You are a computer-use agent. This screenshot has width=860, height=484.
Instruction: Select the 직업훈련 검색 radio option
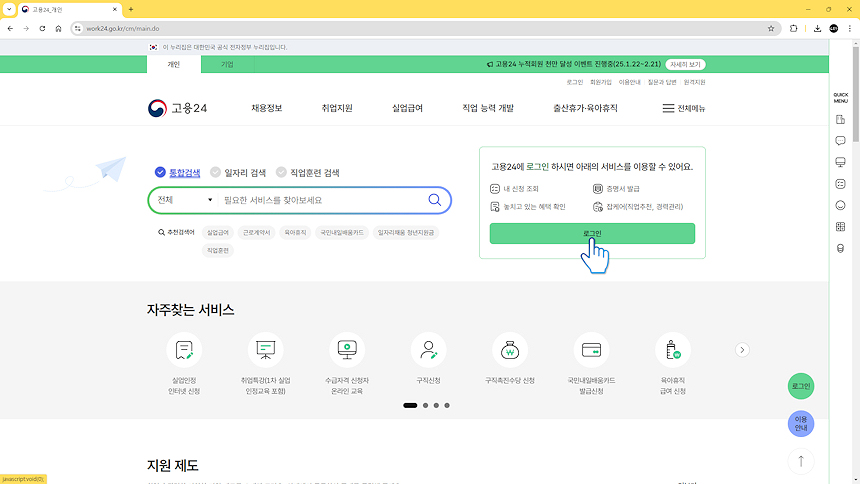click(x=308, y=172)
